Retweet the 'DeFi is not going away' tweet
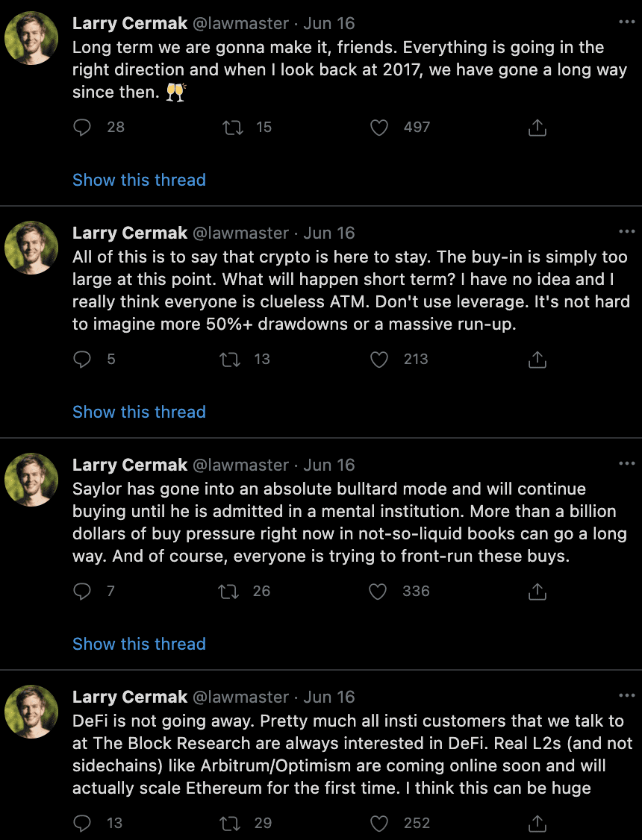 point(230,824)
